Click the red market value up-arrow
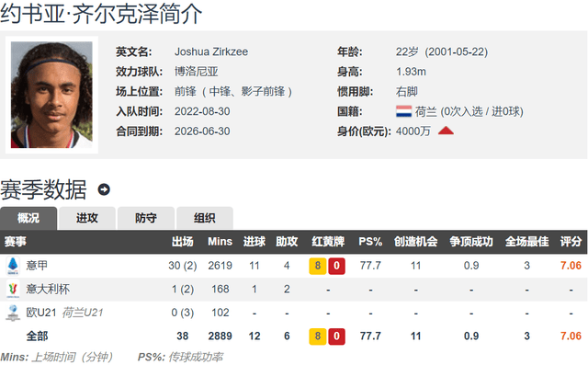588x365 pixels. point(446,131)
